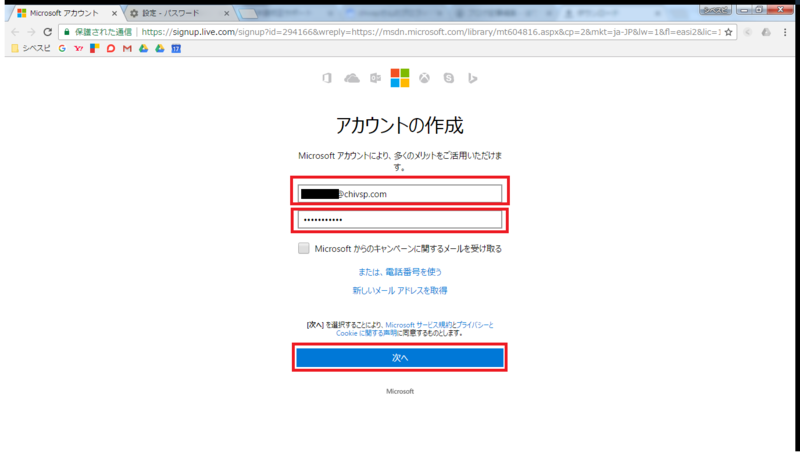Viewport: 800px width, 456px height.
Task: Open the Gmail bookmark
Action: pos(127,48)
